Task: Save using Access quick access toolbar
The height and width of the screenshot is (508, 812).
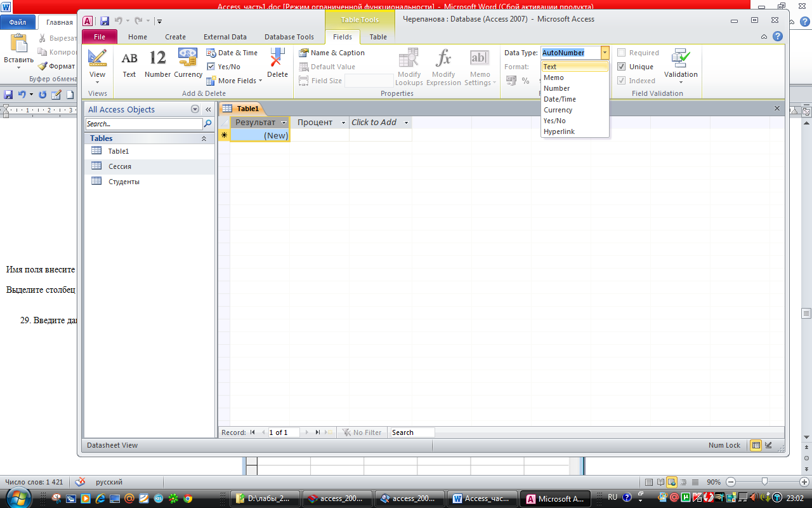Action: (105, 21)
